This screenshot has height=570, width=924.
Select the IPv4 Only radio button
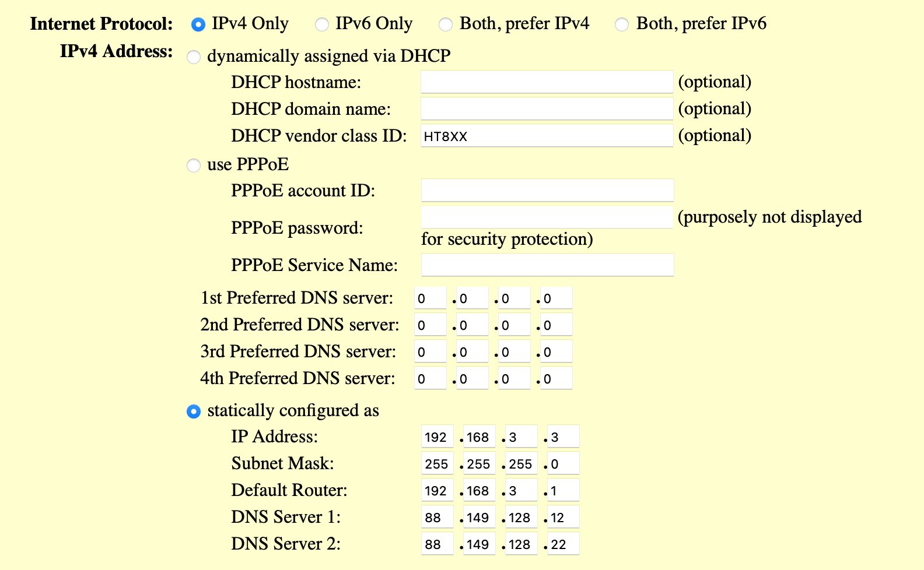pyautogui.click(x=198, y=24)
